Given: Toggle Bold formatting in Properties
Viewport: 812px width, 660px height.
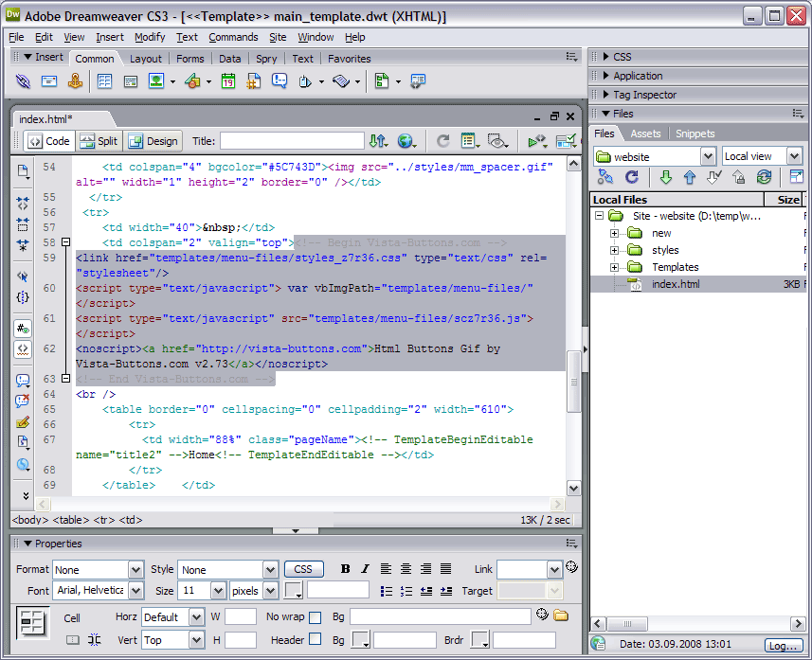Looking at the screenshot, I should (346, 569).
